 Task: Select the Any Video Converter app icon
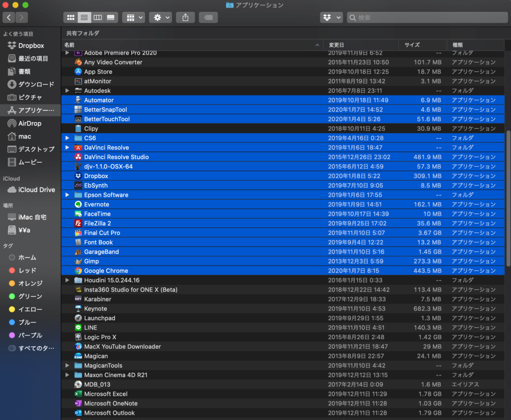[78, 62]
